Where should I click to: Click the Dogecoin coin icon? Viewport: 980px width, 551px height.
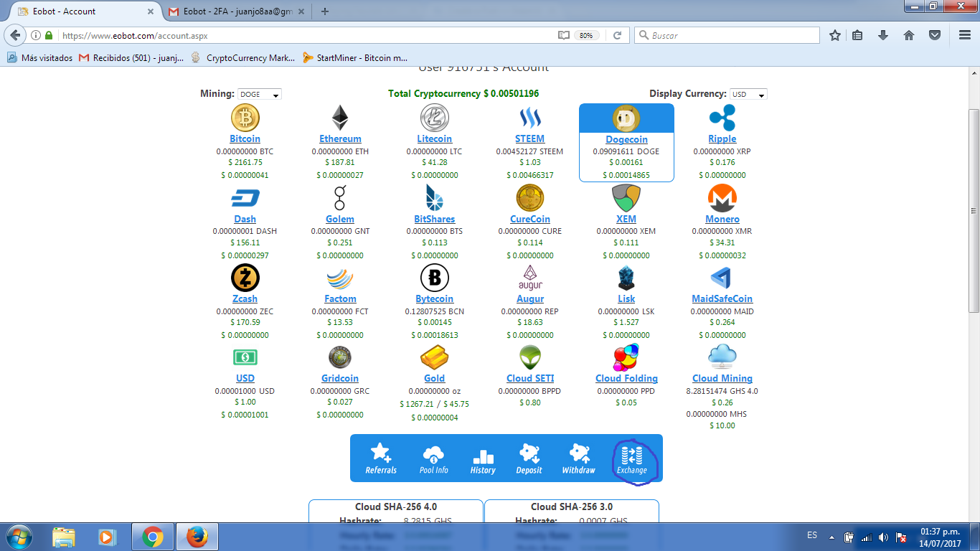pos(626,118)
